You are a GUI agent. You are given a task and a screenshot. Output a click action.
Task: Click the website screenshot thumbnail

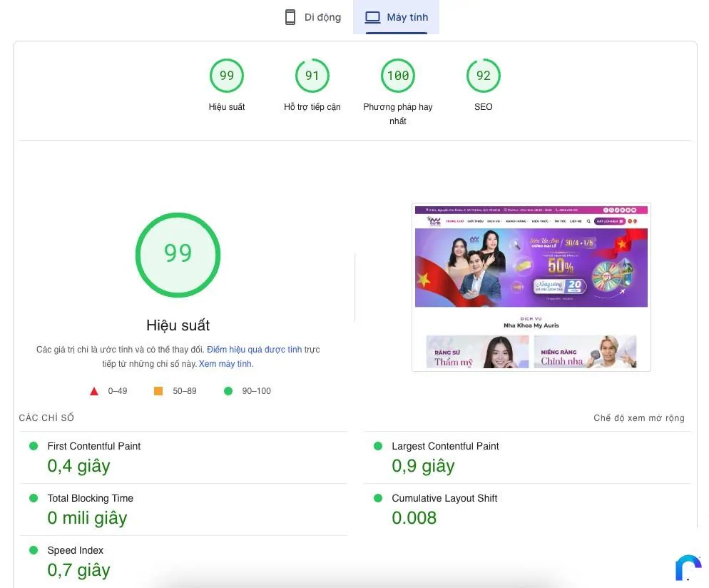[x=531, y=287]
